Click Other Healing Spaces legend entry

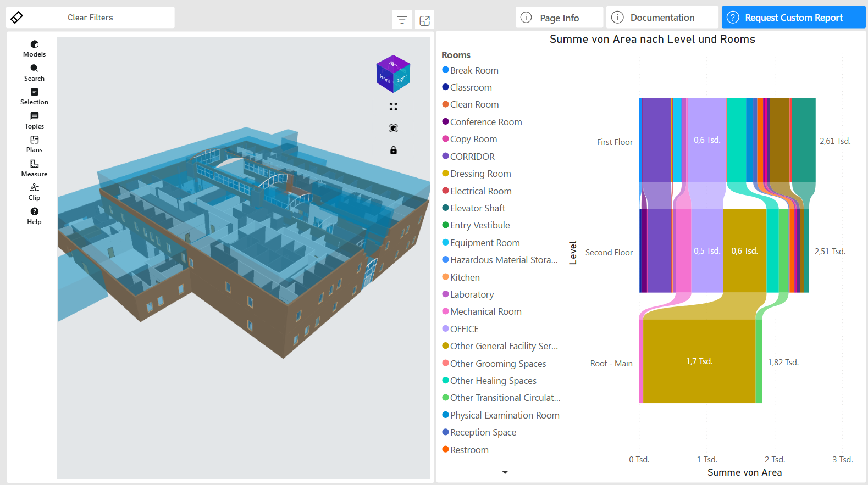489,381
